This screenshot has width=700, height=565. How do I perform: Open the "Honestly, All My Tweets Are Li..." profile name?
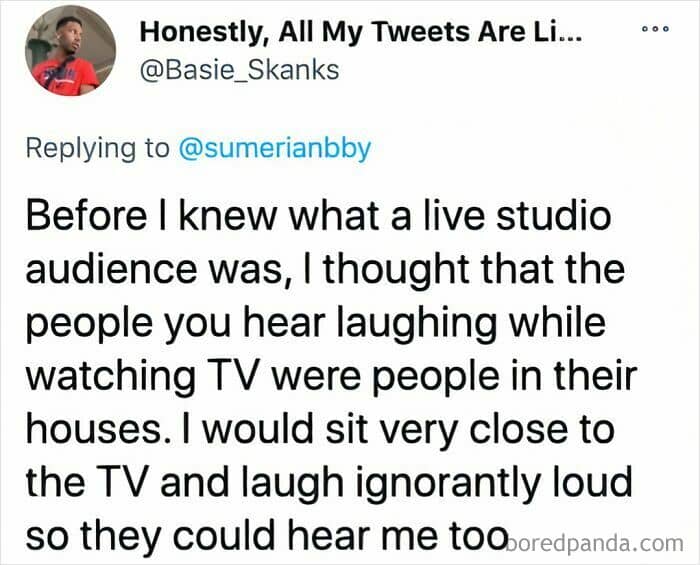pos(363,33)
